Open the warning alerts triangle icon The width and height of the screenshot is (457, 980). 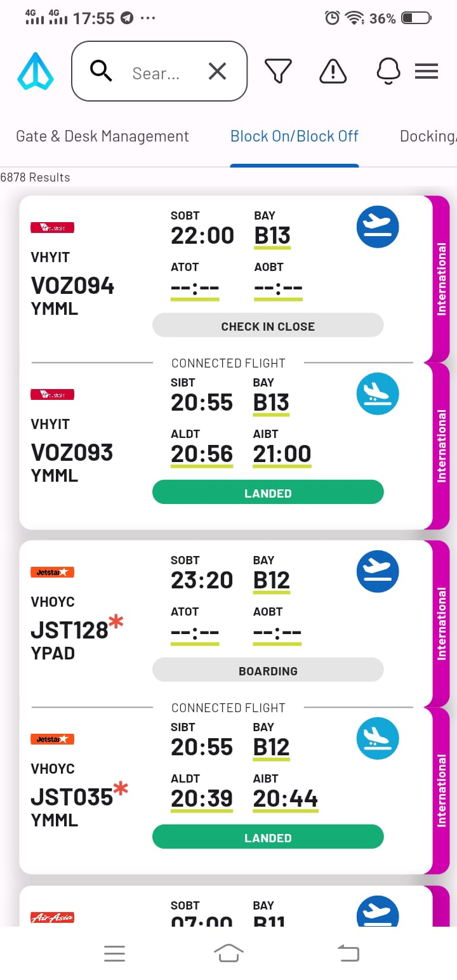tap(333, 71)
